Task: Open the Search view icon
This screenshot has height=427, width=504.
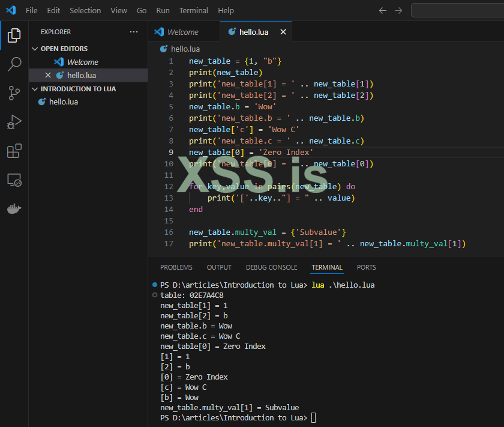Action: [x=14, y=64]
